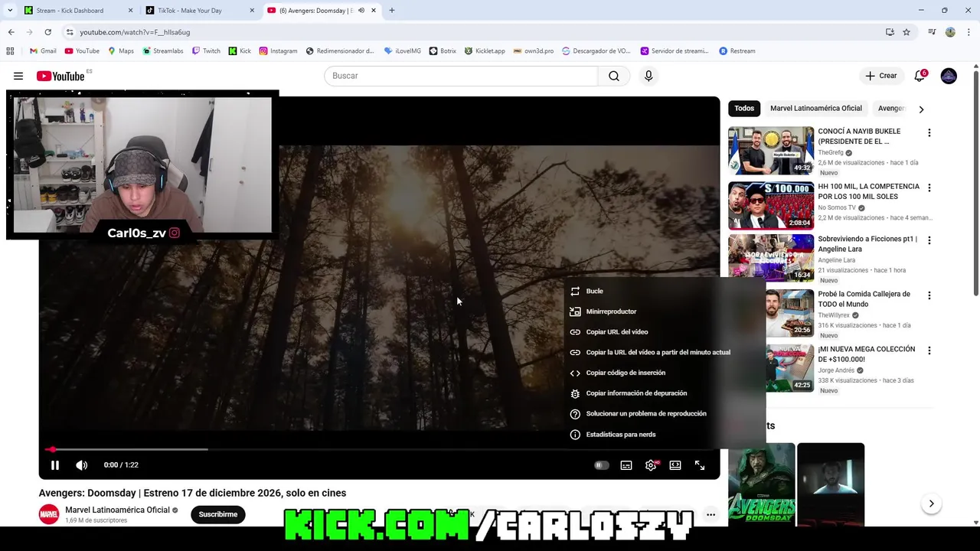The image size is (980, 551).
Task: Open the Chrome apps grid shortcut
Action: click(x=10, y=51)
